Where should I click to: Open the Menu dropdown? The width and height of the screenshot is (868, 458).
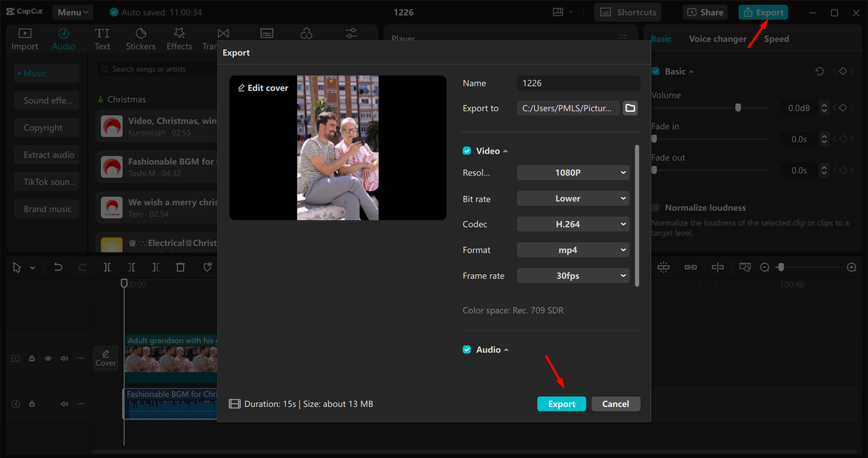tap(73, 12)
